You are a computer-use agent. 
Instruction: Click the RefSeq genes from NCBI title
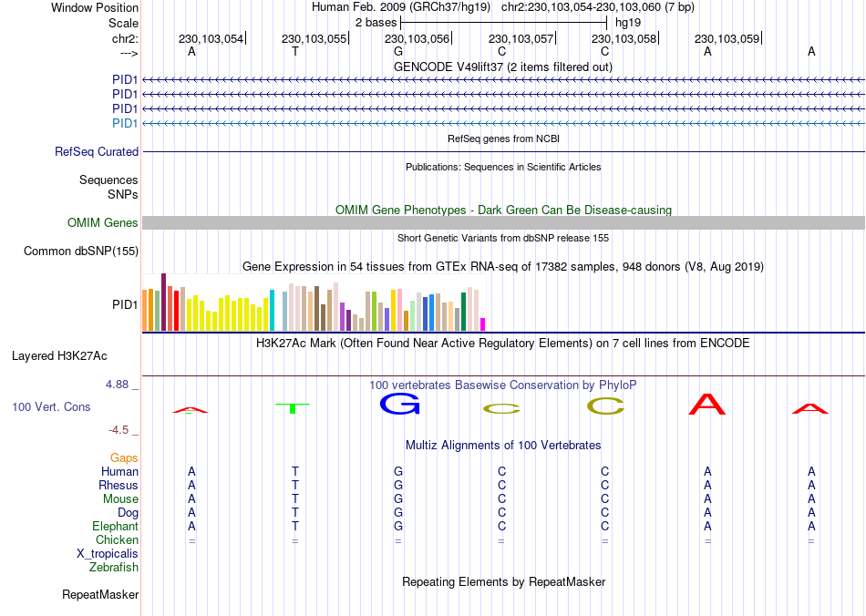pyautogui.click(x=503, y=139)
